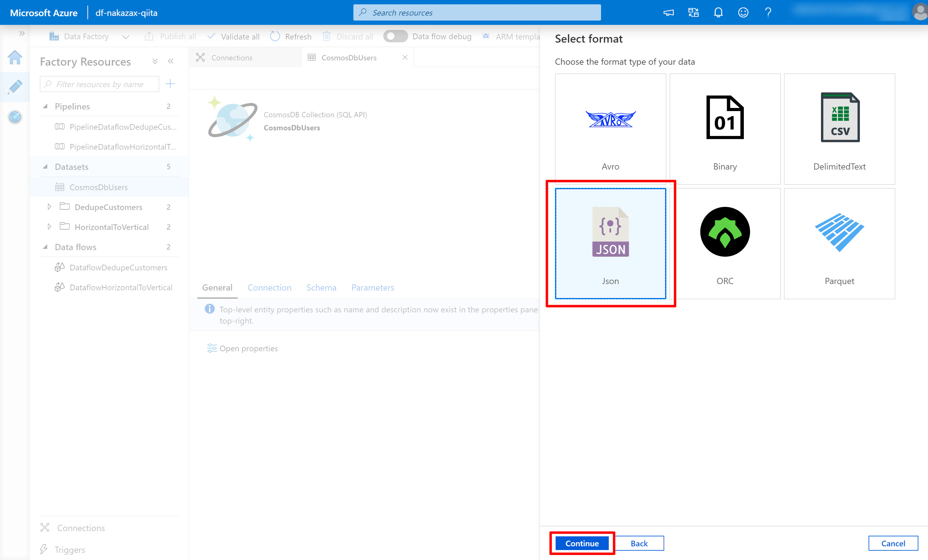Click the Microsoft Azure logo text
This screenshot has height=560, width=928.
[44, 12]
